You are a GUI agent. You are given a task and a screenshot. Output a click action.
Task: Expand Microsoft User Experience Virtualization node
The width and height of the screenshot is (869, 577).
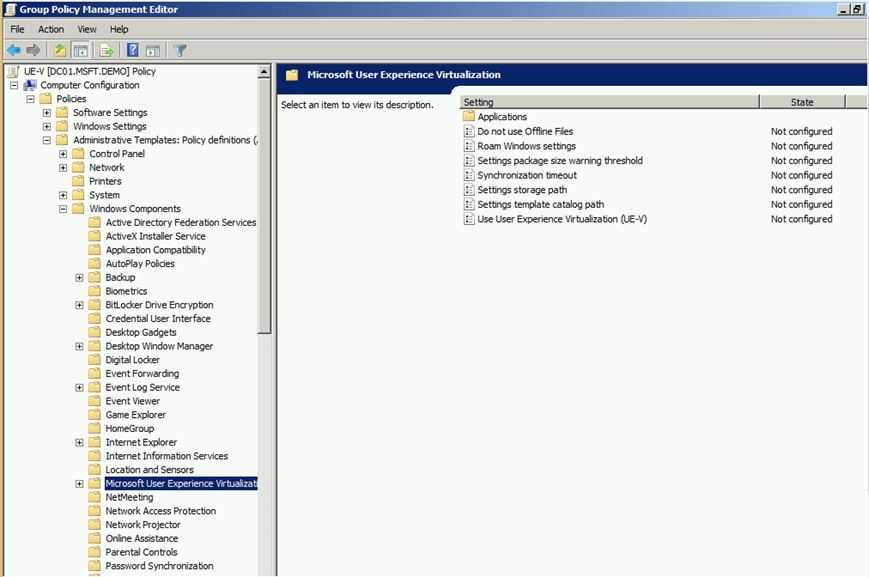click(79, 484)
